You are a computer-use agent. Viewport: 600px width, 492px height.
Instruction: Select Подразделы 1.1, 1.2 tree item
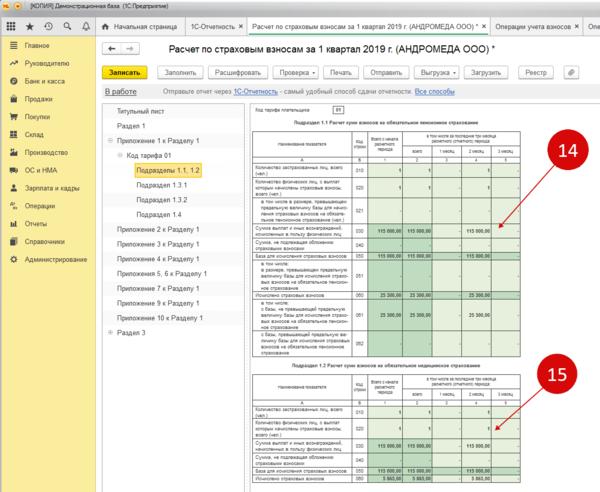pyautogui.click(x=168, y=170)
